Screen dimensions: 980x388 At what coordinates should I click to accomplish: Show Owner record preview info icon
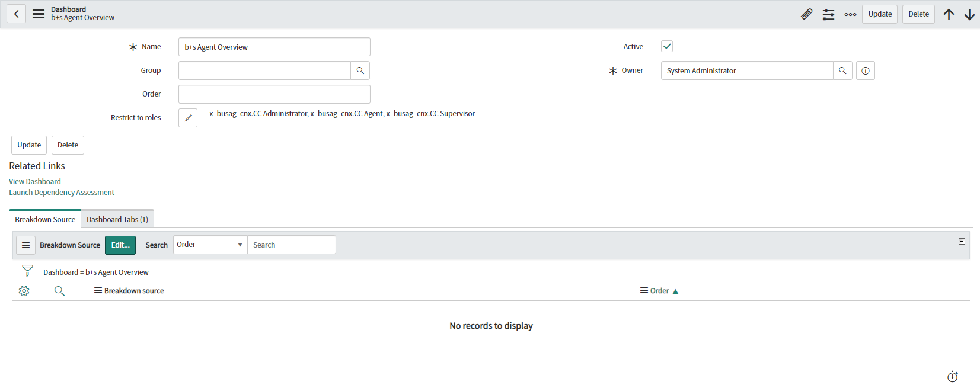(x=865, y=70)
